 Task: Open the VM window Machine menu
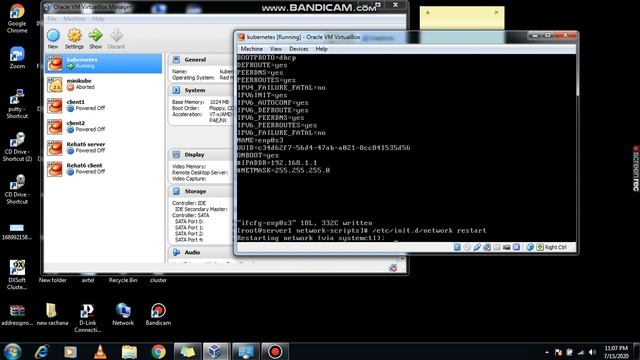tap(251, 49)
